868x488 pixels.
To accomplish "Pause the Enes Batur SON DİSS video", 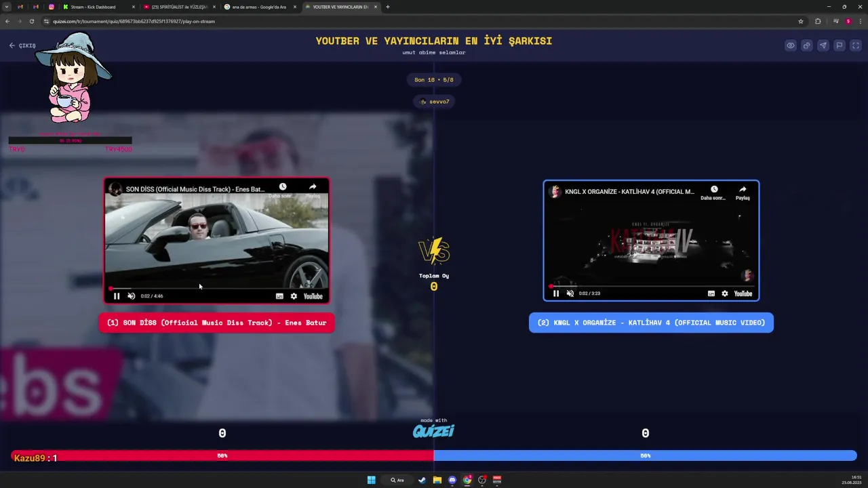I will (117, 296).
